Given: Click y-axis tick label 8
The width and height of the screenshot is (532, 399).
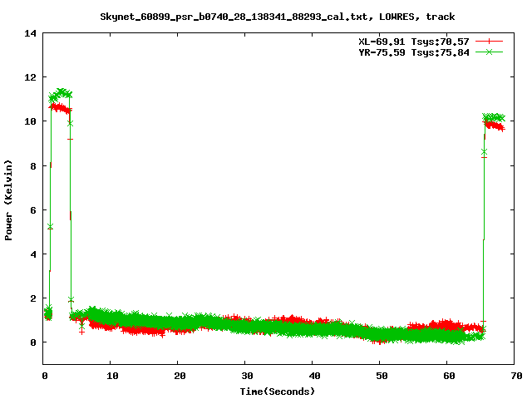Looking at the screenshot, I should coord(33,166).
